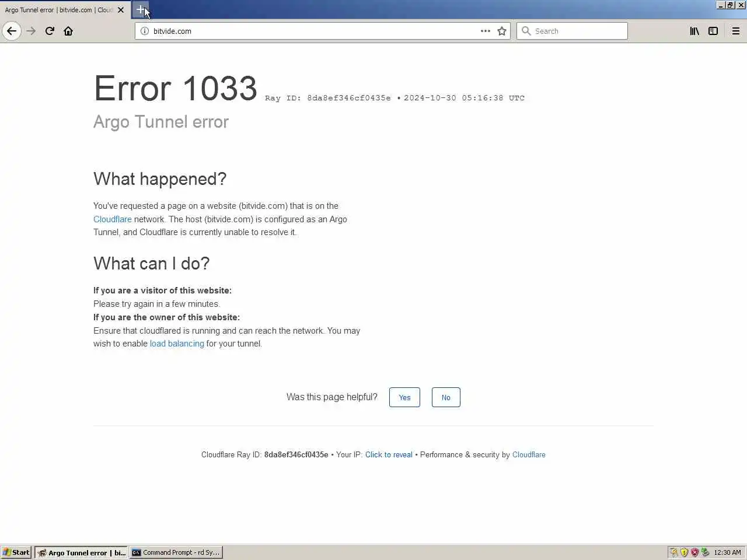Image resolution: width=747 pixels, height=560 pixels.
Task: Open the load balancing link
Action: pyautogui.click(x=177, y=344)
